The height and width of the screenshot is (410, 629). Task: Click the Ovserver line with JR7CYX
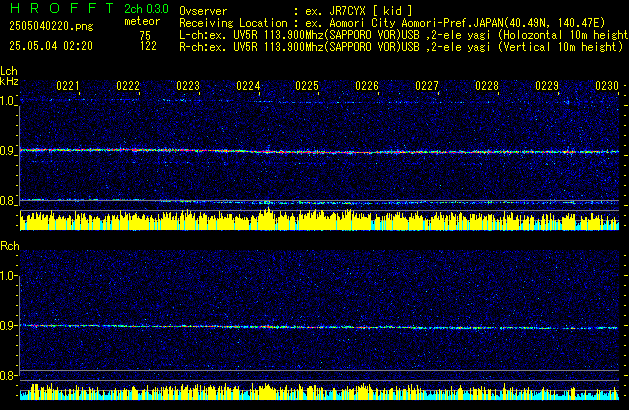point(296,11)
